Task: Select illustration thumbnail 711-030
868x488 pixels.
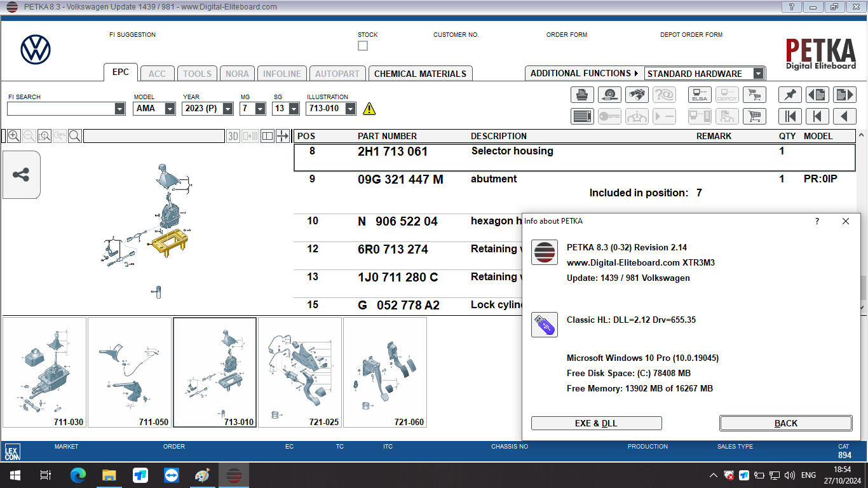Action: [44, 372]
